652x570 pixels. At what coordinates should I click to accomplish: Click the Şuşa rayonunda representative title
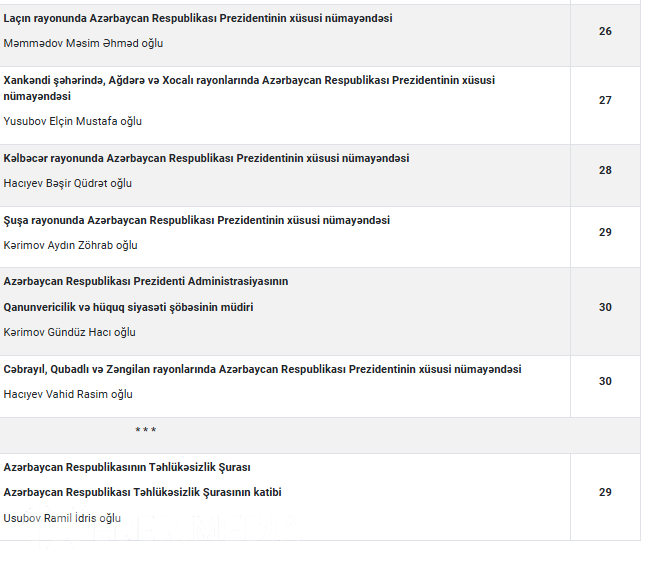(197, 221)
